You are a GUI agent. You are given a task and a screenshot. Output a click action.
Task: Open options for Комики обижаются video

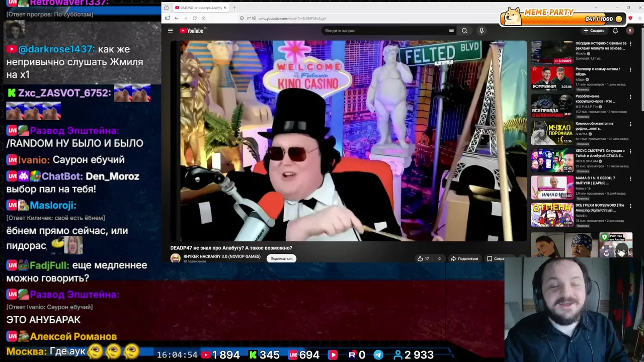pos(630,124)
